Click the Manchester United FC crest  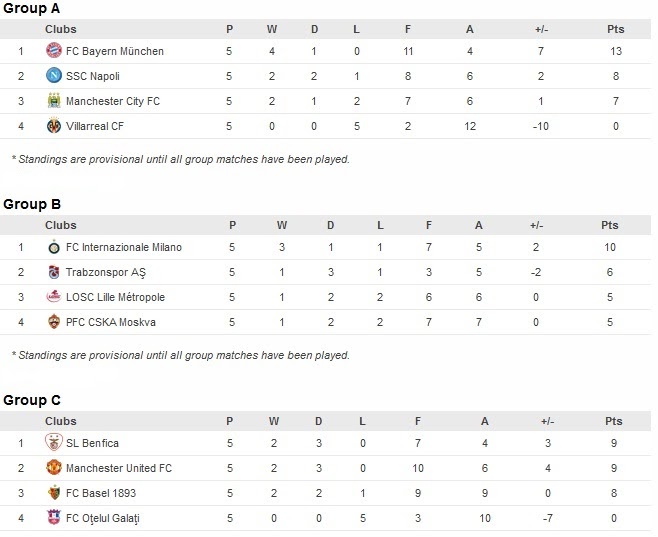pyautogui.click(x=54, y=467)
